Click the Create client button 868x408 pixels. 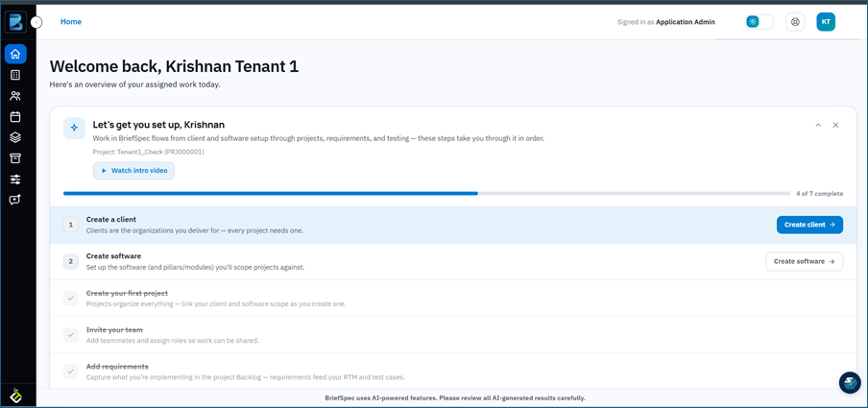tap(809, 225)
